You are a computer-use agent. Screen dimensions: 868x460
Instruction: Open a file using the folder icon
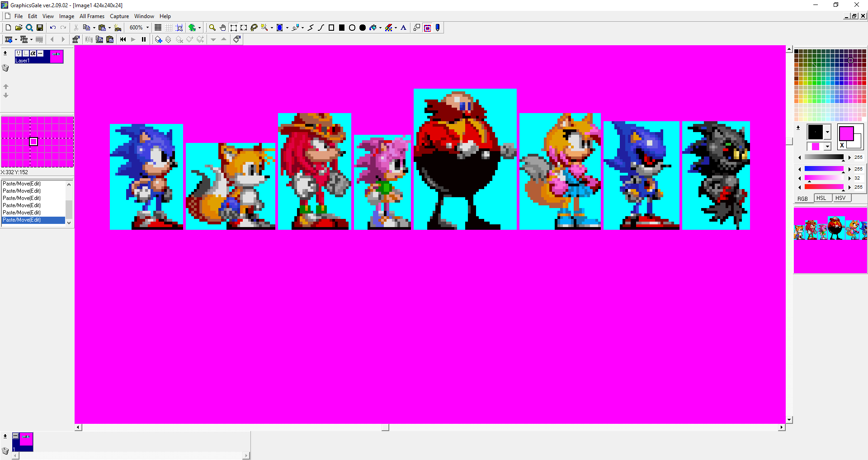(x=19, y=28)
